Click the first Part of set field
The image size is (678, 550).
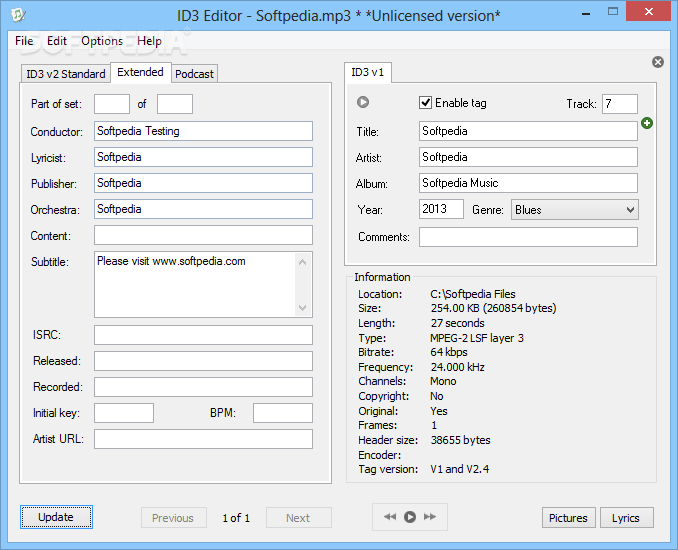click(x=112, y=104)
